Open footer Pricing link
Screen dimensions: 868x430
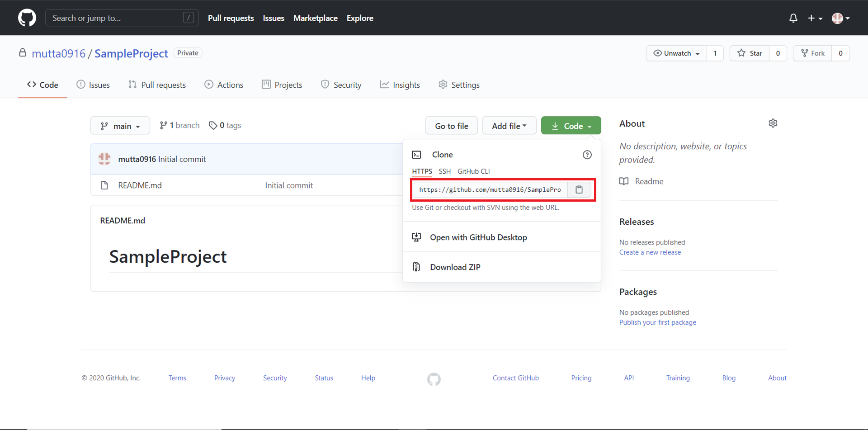[581, 378]
